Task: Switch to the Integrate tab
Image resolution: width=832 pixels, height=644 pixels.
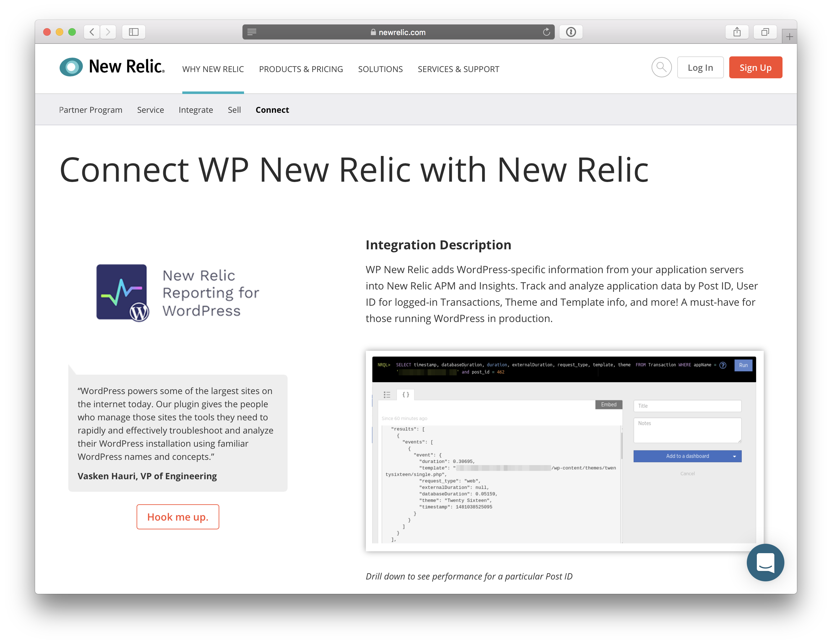Action: (x=196, y=110)
